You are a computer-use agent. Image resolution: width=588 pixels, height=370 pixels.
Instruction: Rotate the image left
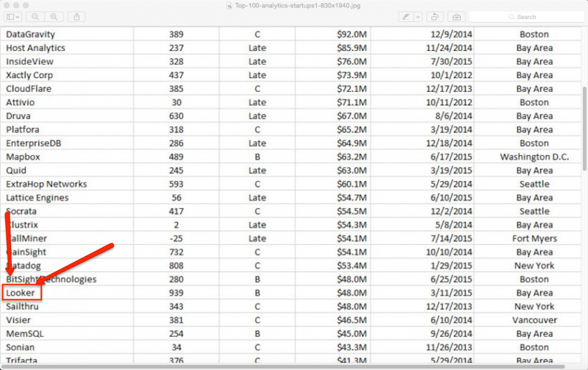click(x=435, y=17)
